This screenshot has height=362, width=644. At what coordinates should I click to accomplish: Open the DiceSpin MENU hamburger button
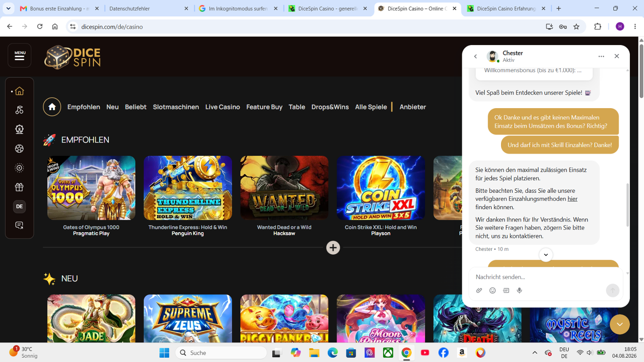(19, 55)
